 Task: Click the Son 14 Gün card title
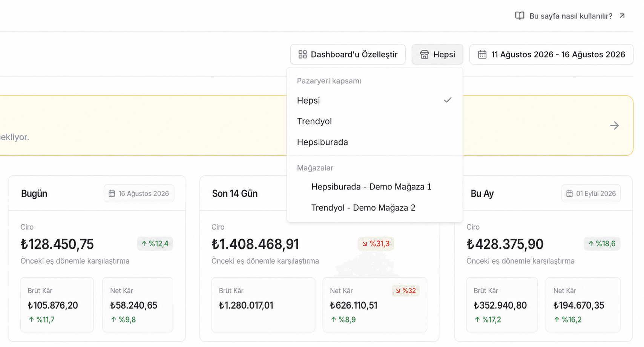click(x=235, y=194)
